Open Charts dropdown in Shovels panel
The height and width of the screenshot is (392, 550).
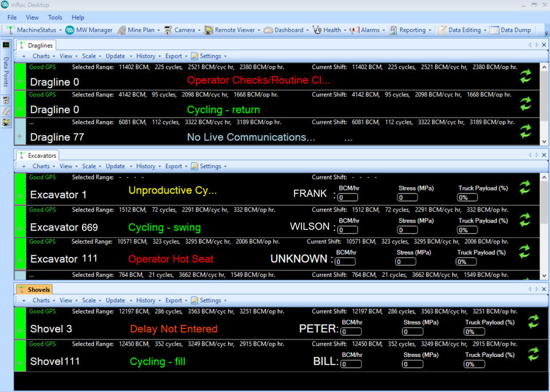pyautogui.click(x=44, y=300)
